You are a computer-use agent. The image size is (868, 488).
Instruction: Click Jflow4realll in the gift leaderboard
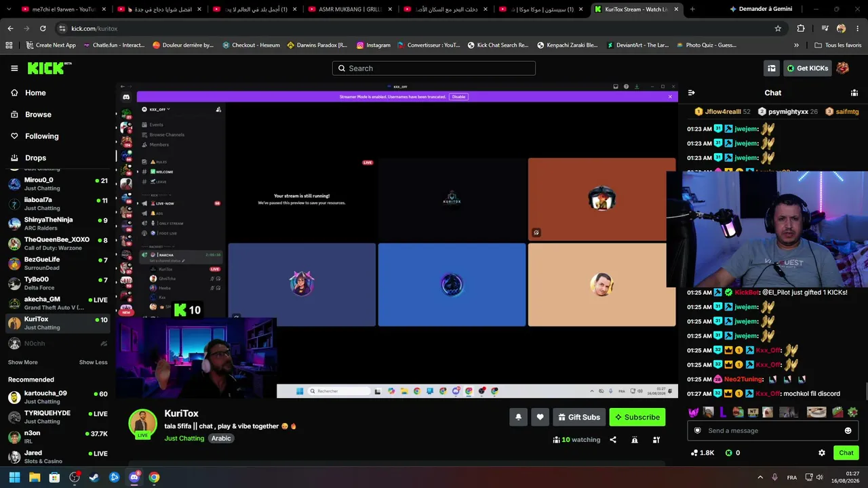coord(722,112)
